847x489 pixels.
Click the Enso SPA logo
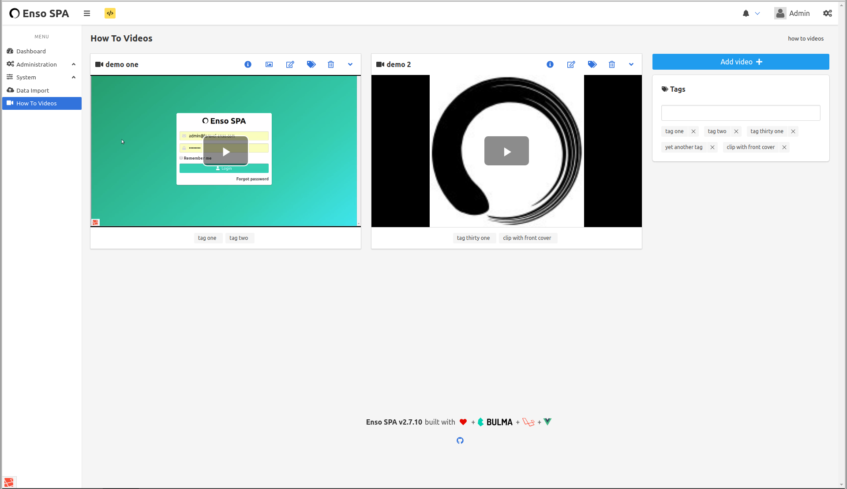39,14
